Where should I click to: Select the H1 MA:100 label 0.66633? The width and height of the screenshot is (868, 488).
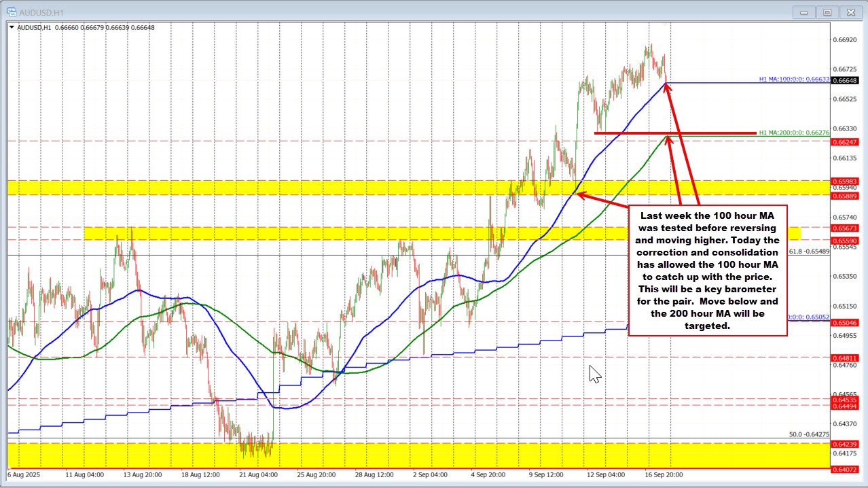[x=794, y=80]
